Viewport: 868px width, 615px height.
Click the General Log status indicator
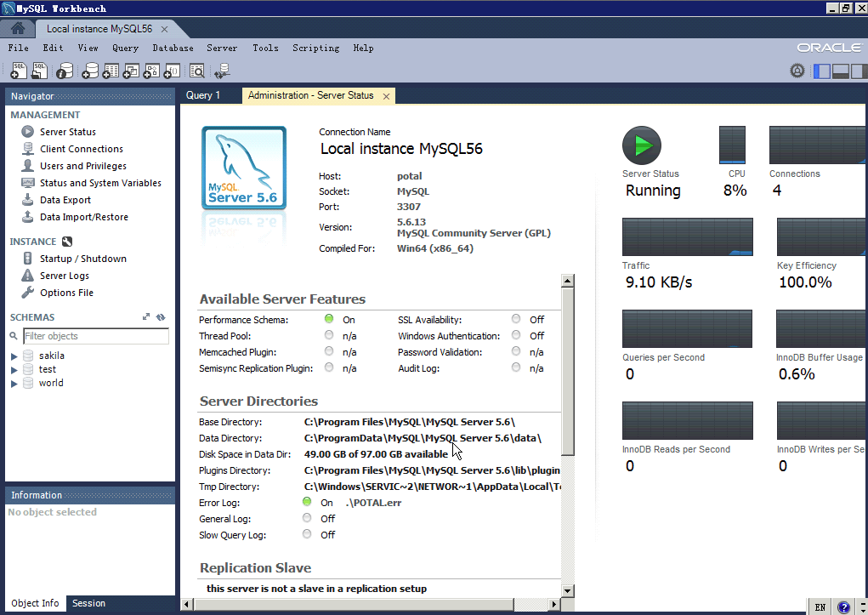point(307,517)
